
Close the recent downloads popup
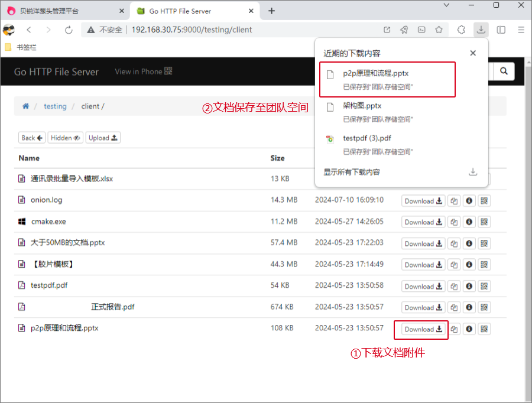tap(473, 53)
